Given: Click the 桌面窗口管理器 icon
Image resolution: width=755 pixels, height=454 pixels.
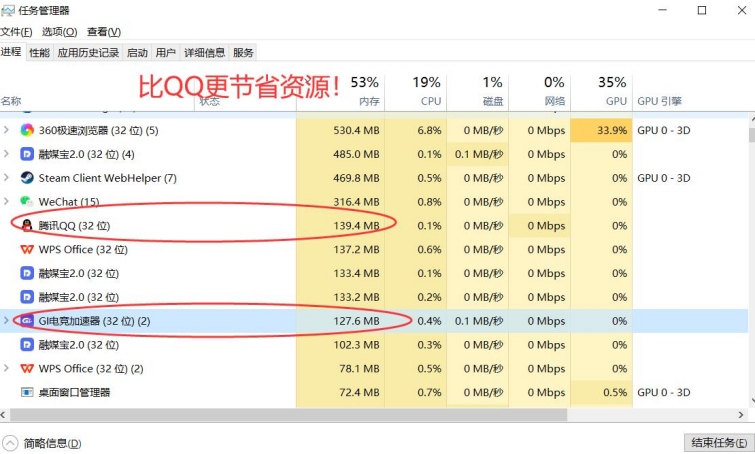Looking at the screenshot, I should (27, 392).
